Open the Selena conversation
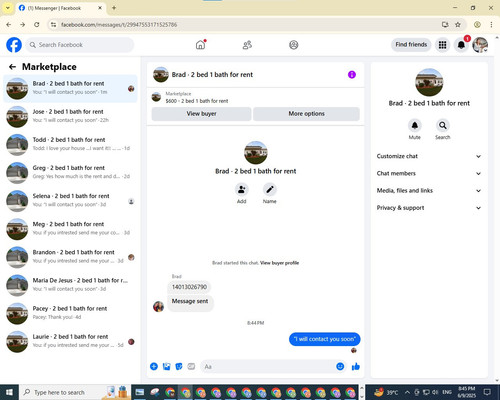500x400 pixels. [70, 201]
